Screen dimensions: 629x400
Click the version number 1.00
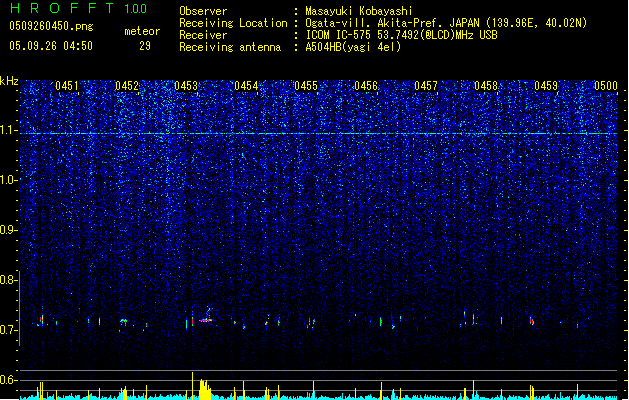pyautogui.click(x=136, y=9)
